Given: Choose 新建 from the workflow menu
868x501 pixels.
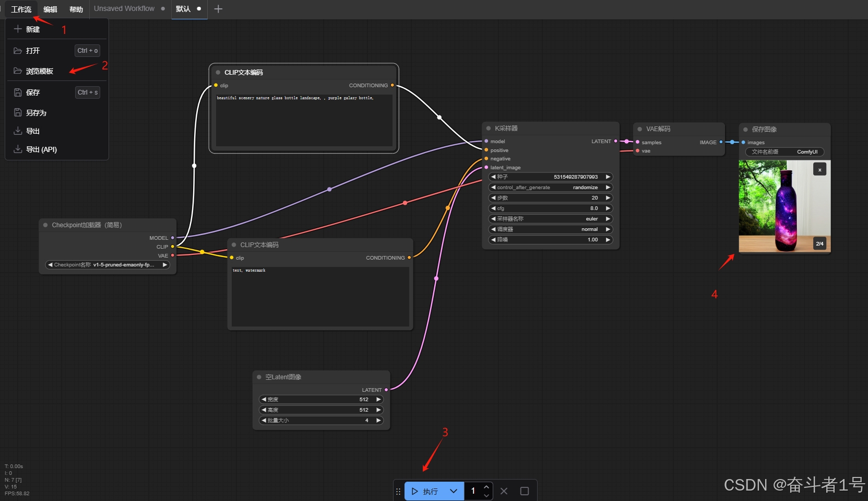Looking at the screenshot, I should 57,29.
